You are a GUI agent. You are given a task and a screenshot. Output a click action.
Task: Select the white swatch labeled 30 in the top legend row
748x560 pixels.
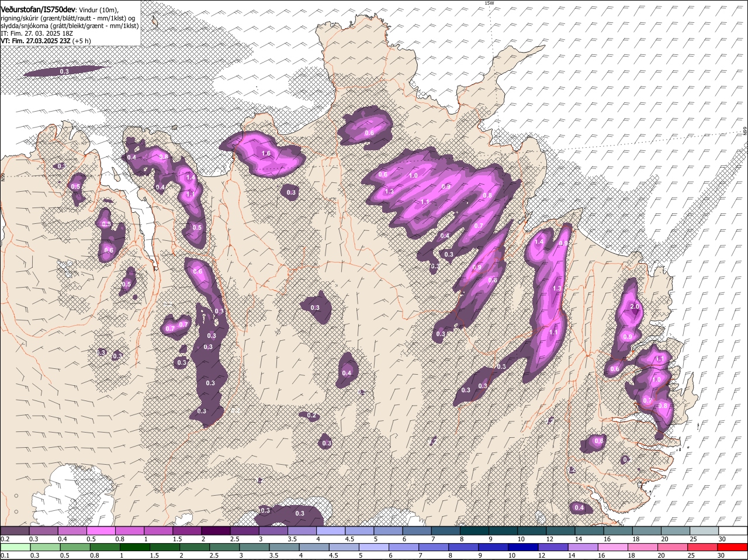(x=733, y=530)
